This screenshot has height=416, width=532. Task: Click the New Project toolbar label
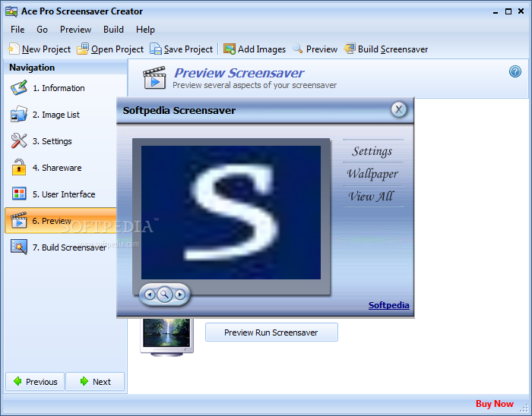click(46, 49)
